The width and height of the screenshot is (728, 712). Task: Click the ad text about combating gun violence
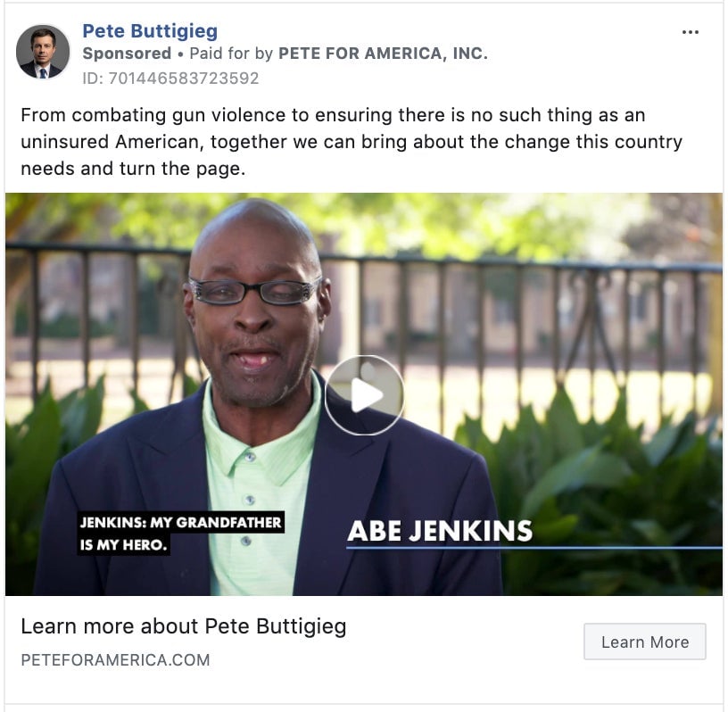coord(333,115)
